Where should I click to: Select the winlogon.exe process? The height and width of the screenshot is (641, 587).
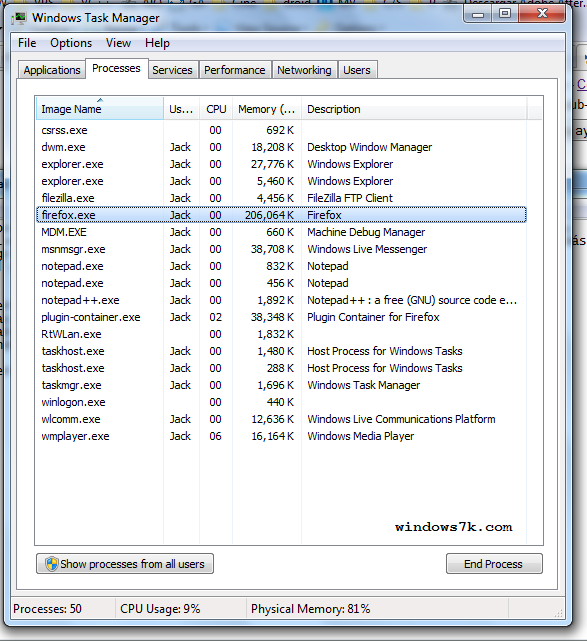click(281, 402)
